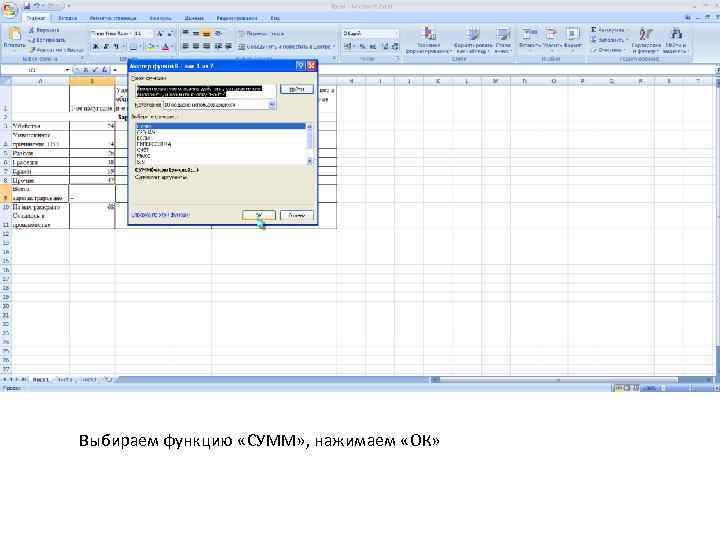The width and height of the screenshot is (720, 540).
Task: Apply percent style format
Action: pos(362,46)
